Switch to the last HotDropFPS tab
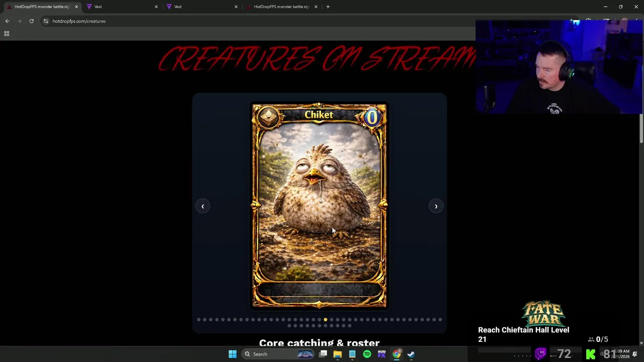 point(281,7)
